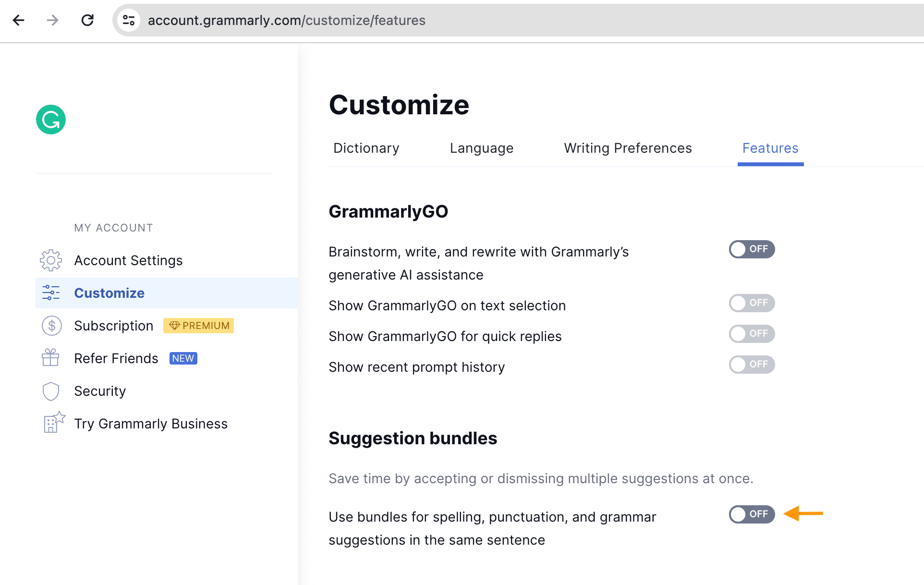Click 'Brainstorm, write, and rewrite' description text
Image resolution: width=924 pixels, height=585 pixels.
point(479,263)
